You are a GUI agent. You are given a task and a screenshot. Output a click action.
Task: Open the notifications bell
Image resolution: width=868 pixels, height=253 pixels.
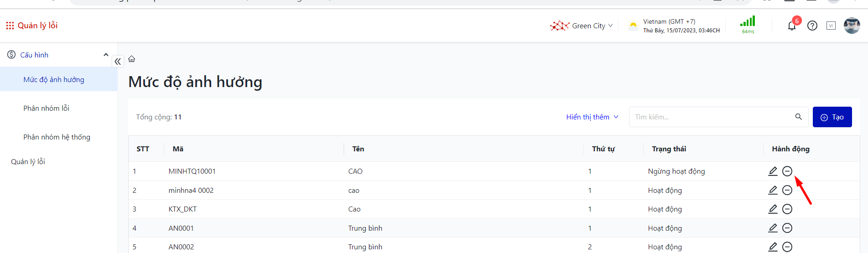pyautogui.click(x=792, y=26)
